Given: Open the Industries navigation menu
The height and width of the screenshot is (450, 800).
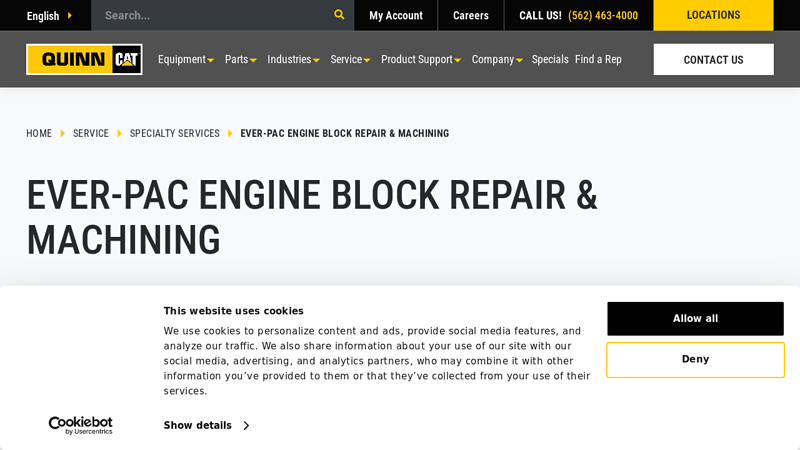Looking at the screenshot, I should coord(293,59).
